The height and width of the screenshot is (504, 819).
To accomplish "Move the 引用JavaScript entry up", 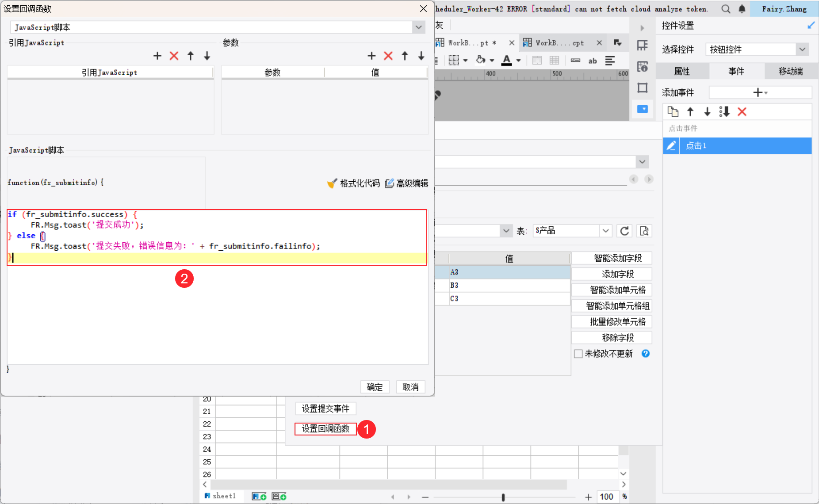I will [191, 56].
